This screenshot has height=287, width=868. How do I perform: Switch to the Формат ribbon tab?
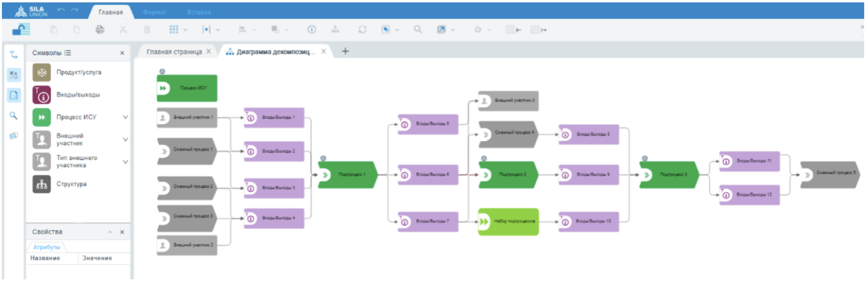point(155,12)
